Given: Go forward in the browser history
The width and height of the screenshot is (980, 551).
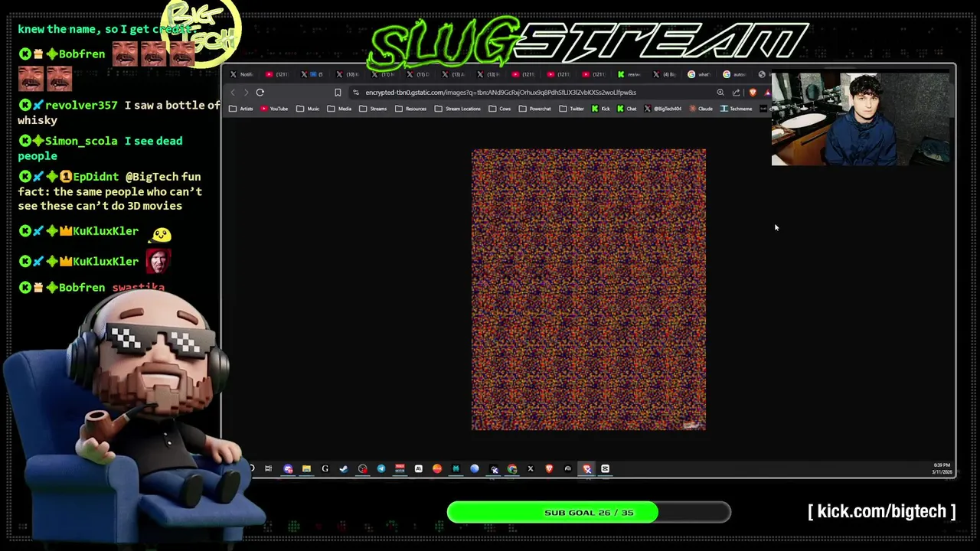Looking at the screenshot, I should (246, 93).
